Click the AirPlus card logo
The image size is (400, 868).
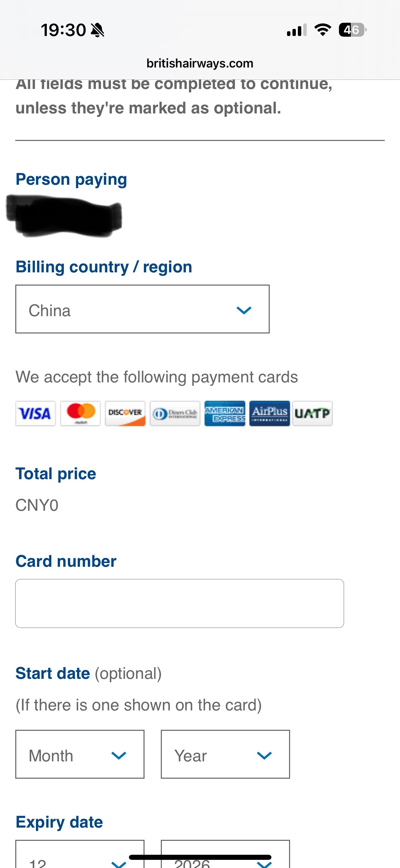coord(270,413)
